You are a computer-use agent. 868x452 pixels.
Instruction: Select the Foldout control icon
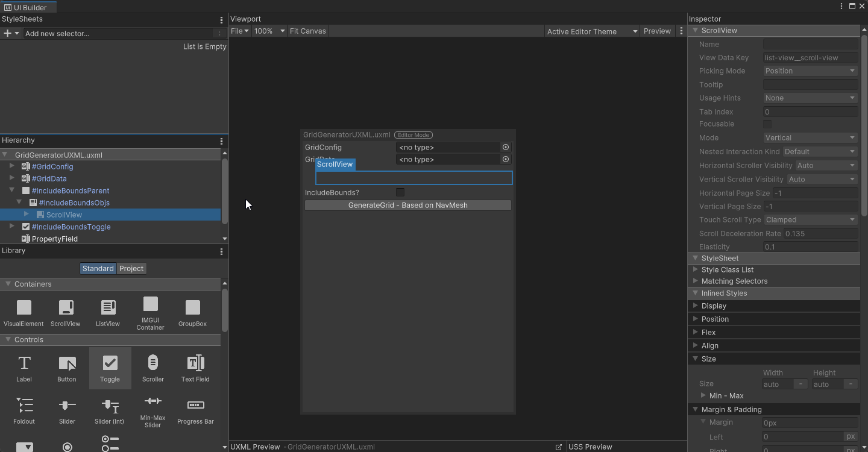click(x=24, y=405)
